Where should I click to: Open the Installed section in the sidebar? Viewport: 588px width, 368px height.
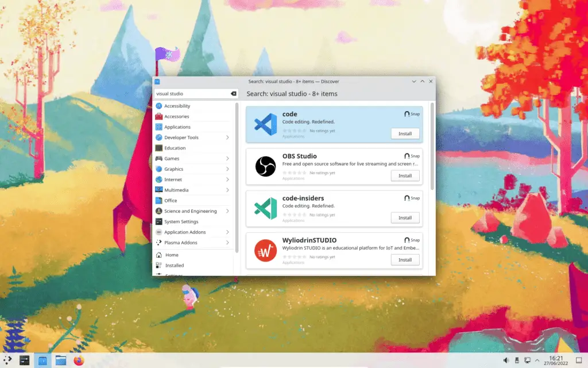[175, 265]
